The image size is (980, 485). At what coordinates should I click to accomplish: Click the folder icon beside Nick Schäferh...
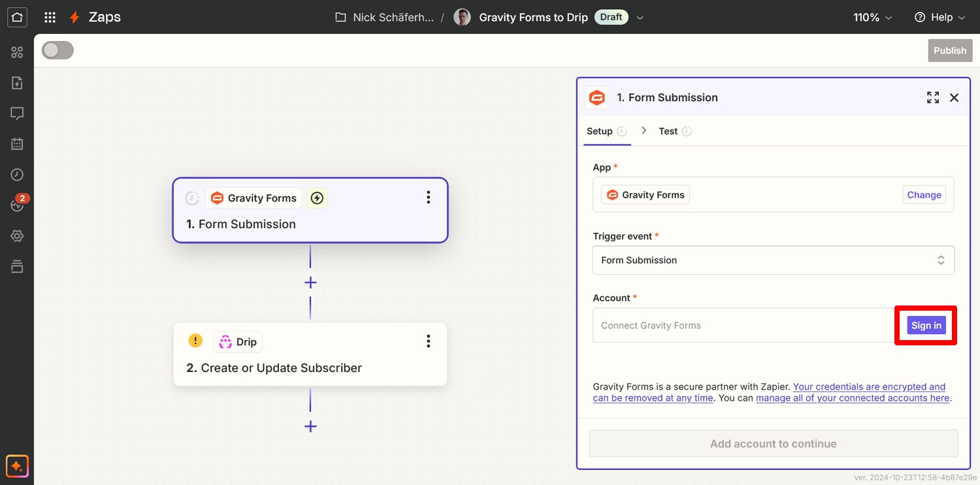[x=340, y=18]
